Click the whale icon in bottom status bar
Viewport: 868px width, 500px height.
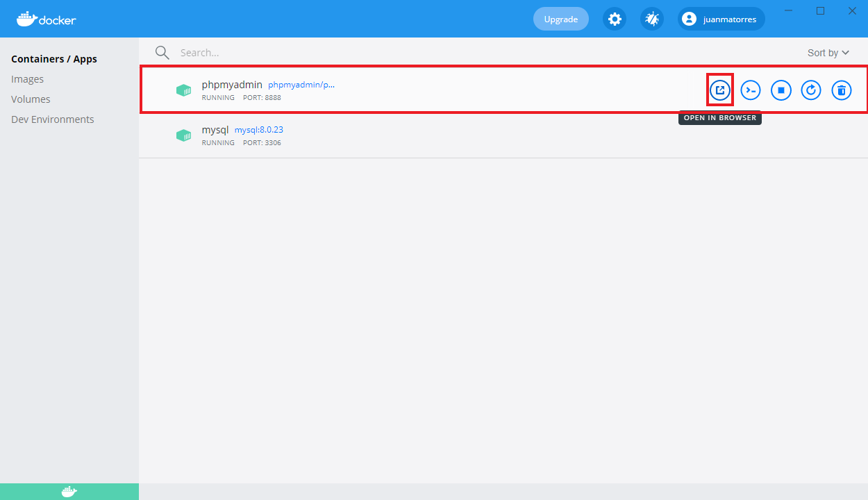pyautogui.click(x=69, y=492)
